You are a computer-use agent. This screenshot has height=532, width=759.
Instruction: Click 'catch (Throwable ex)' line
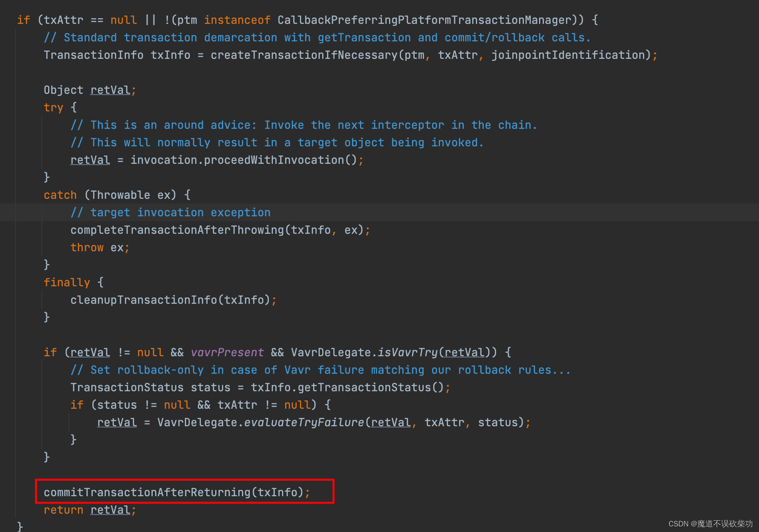point(117,195)
